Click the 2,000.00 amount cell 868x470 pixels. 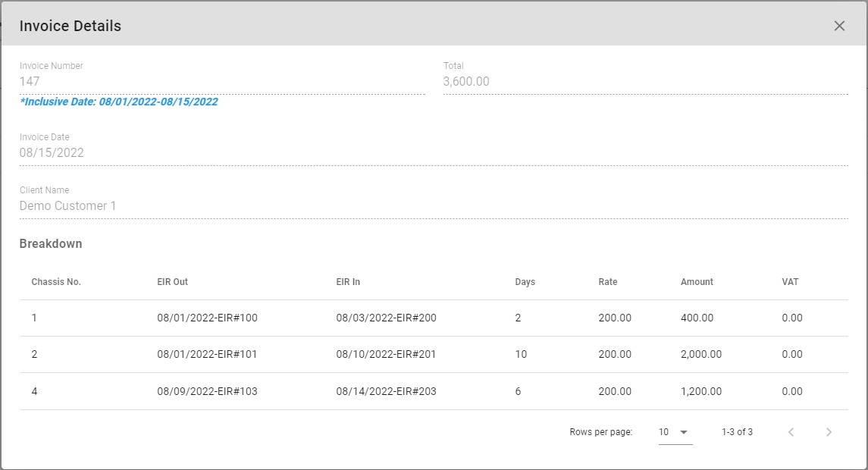click(701, 355)
